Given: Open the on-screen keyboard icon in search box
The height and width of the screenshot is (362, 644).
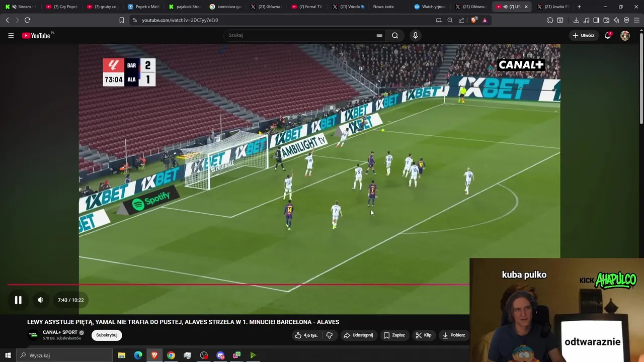Looking at the screenshot, I should [379, 36].
